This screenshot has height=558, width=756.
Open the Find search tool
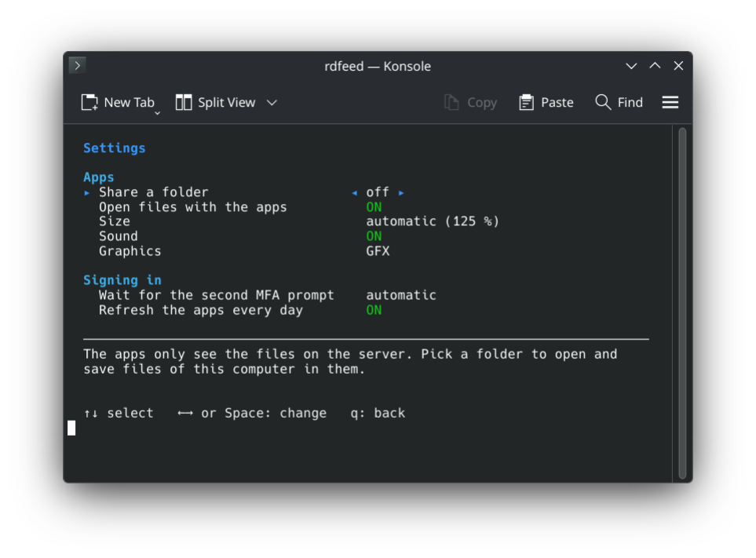pos(619,102)
